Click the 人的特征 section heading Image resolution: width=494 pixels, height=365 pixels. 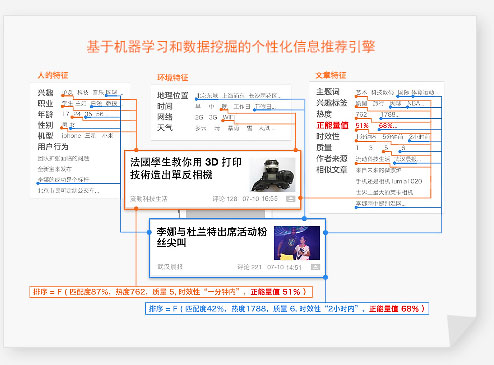point(53,75)
